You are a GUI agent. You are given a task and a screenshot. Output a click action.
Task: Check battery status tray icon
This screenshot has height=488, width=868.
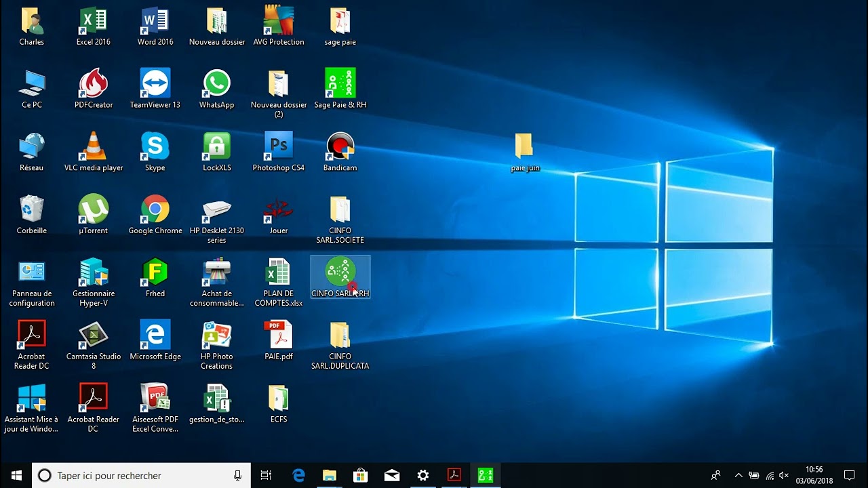[754, 476]
